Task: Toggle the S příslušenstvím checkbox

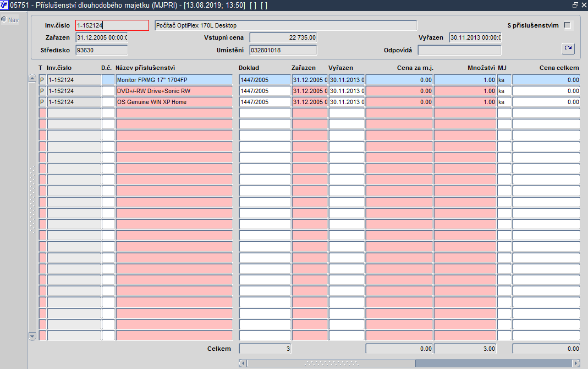Action: coord(568,25)
